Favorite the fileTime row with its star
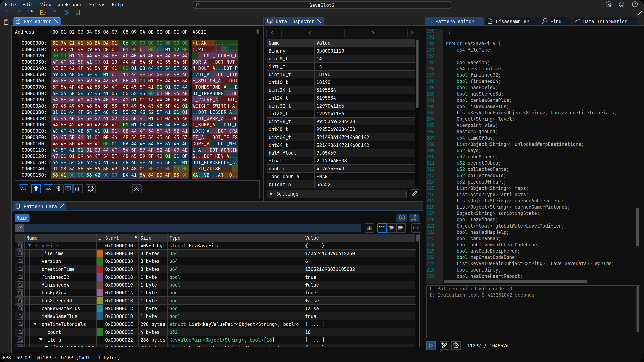 coord(20,253)
